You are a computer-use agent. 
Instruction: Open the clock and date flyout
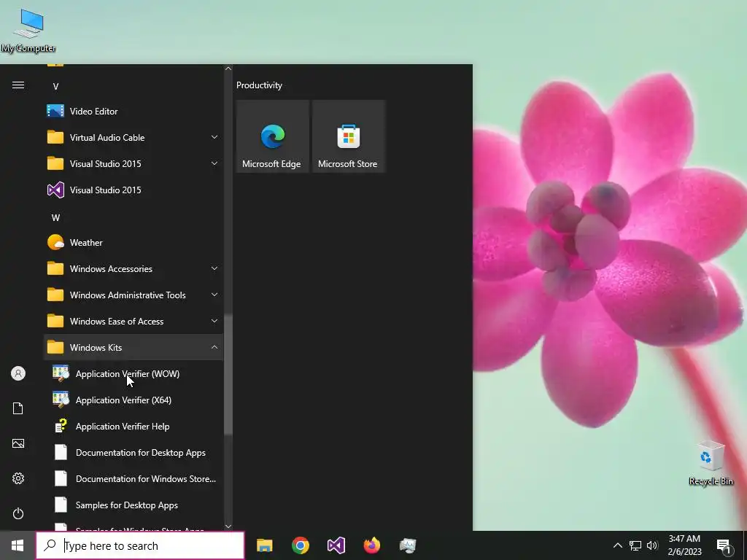point(684,545)
